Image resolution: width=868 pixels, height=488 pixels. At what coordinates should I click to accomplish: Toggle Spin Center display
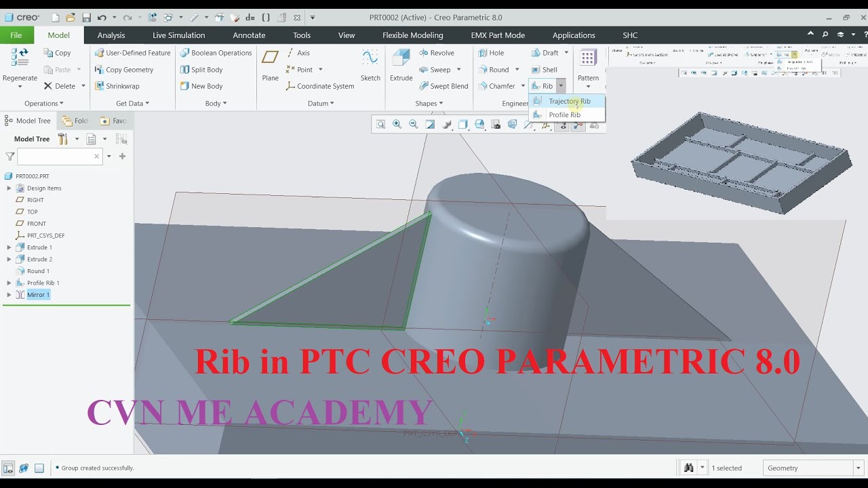pyautogui.click(x=578, y=125)
